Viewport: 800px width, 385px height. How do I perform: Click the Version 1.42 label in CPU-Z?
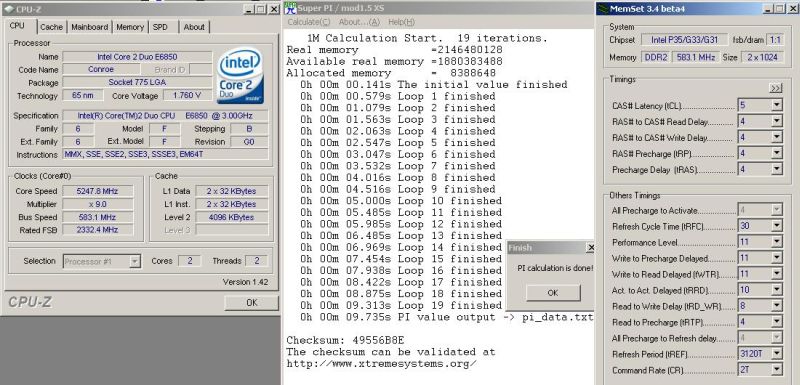point(245,281)
